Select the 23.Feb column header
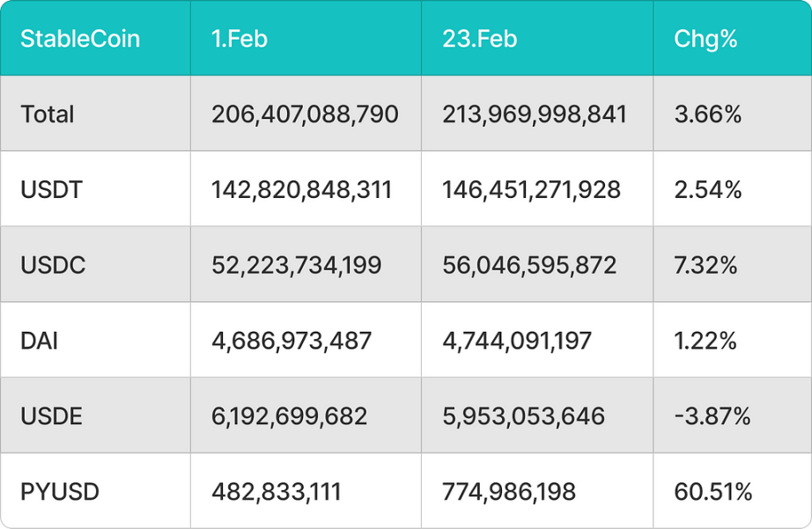Viewport: 812px width, 529px height. tap(479, 39)
